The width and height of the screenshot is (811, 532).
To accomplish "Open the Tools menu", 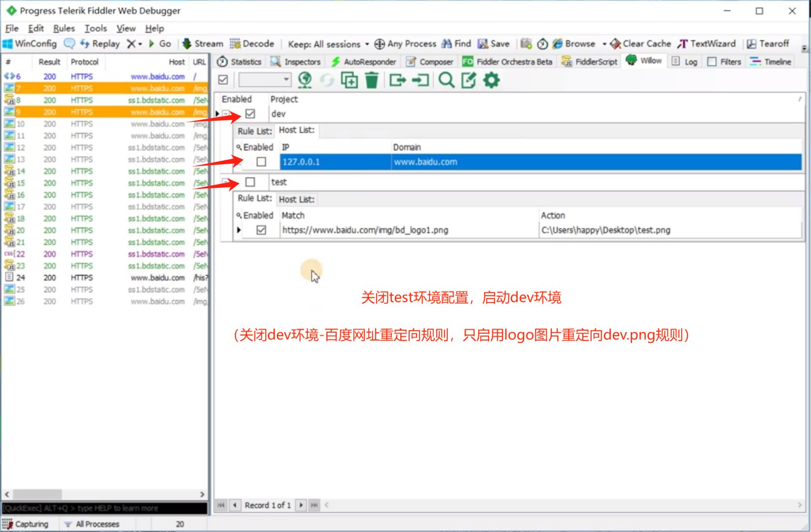I will coord(96,29).
